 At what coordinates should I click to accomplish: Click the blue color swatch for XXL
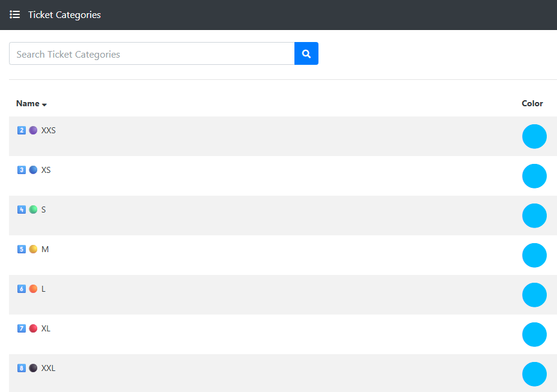[x=534, y=374]
